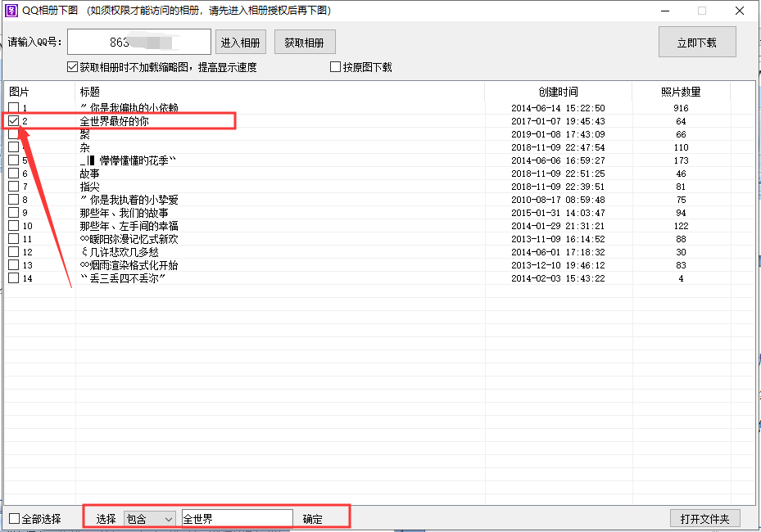
Task: Check box for 几许悲欢几多愁 album
Action: [14, 252]
